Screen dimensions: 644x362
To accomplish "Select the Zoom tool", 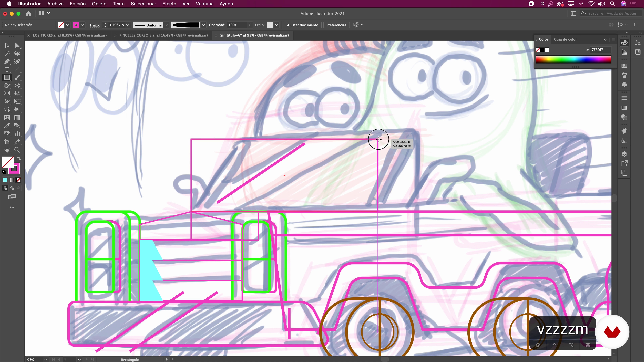I will (17, 150).
